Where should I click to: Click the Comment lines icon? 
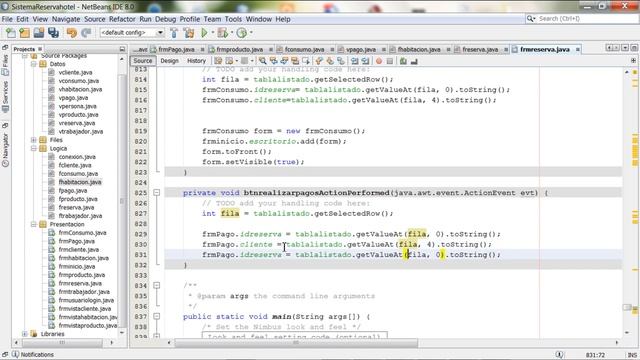403,61
